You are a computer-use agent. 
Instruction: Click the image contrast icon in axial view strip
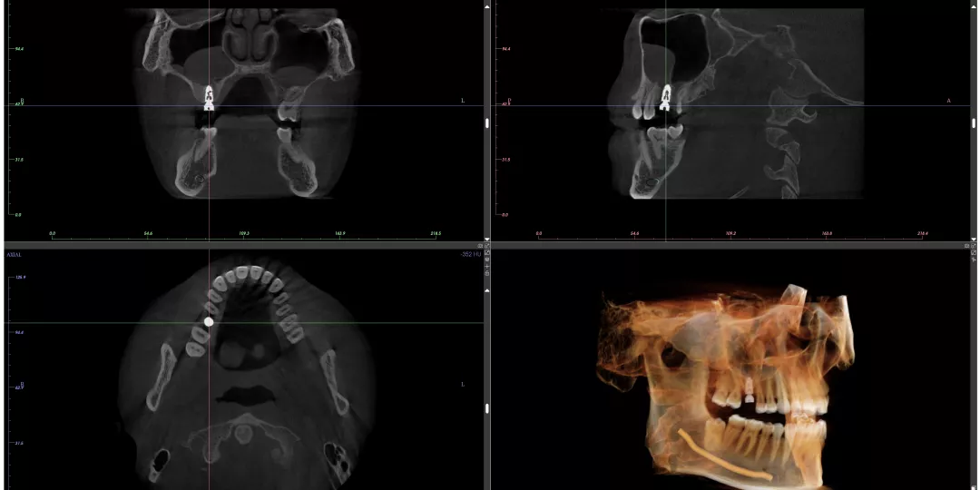[487, 252]
